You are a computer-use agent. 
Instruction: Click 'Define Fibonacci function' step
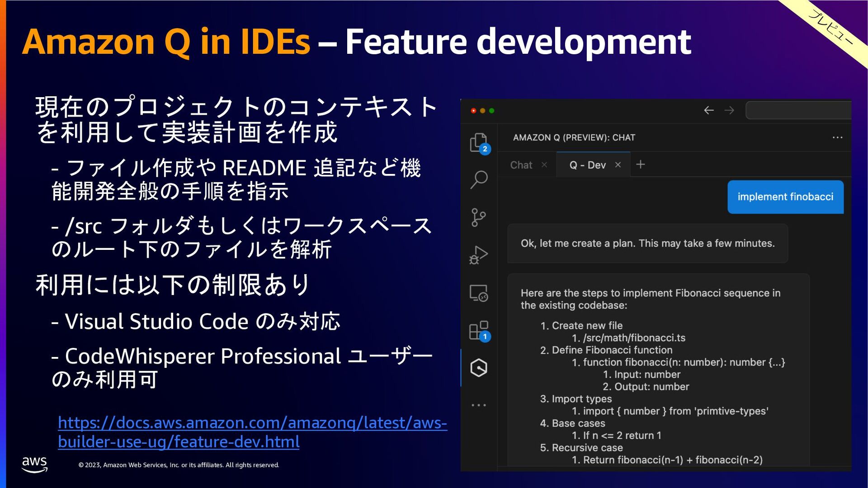coord(612,350)
